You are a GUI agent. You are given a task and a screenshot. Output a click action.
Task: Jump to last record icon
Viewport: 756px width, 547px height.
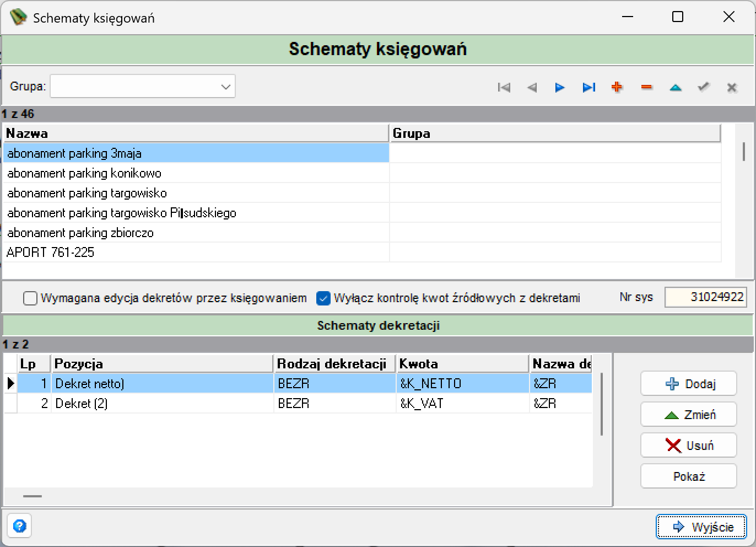[x=589, y=87]
